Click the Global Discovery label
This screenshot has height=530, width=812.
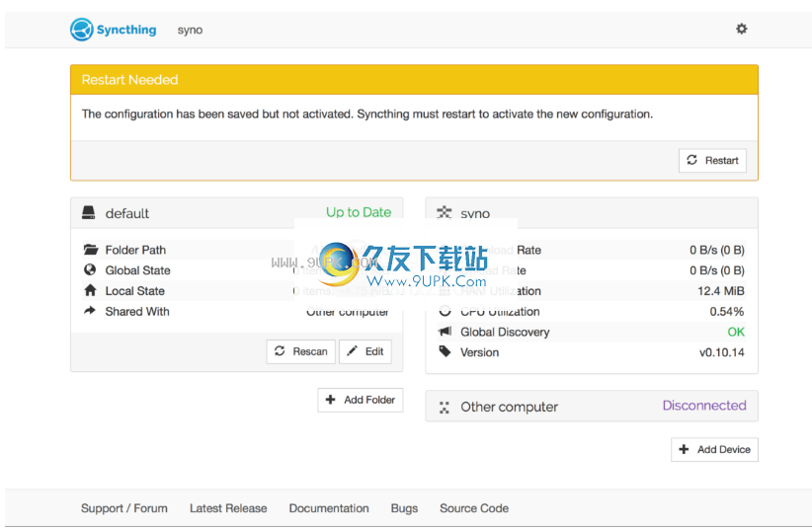505,332
